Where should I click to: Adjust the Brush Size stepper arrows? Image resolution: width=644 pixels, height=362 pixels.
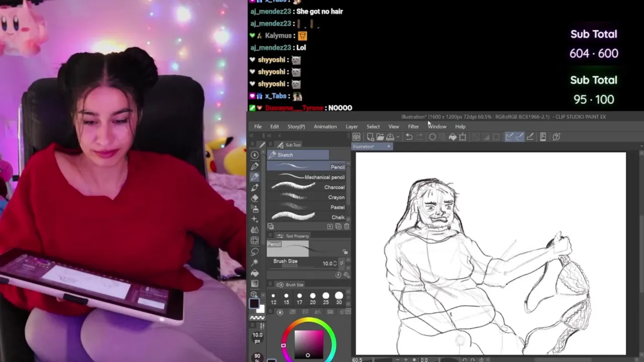click(335, 263)
